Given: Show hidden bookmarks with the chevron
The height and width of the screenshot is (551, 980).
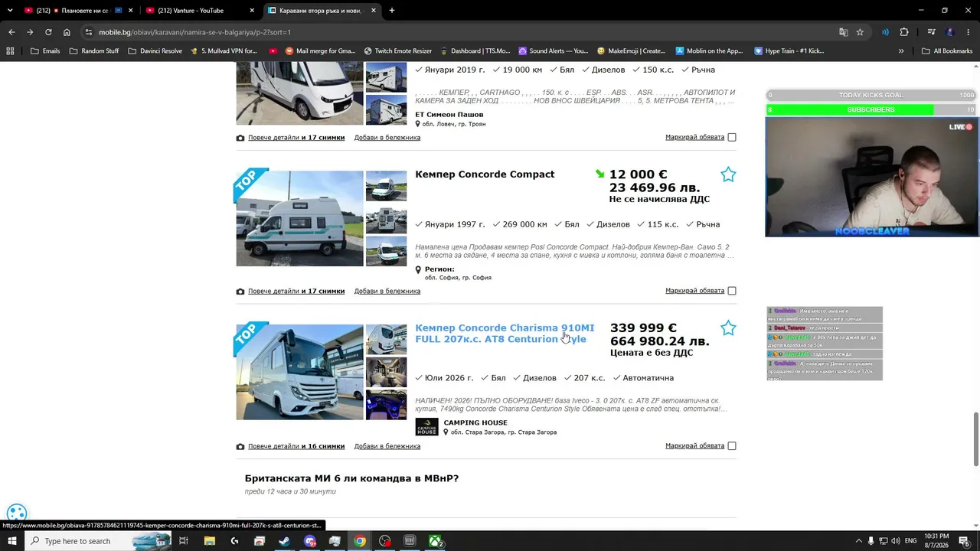Looking at the screenshot, I should coord(901,51).
